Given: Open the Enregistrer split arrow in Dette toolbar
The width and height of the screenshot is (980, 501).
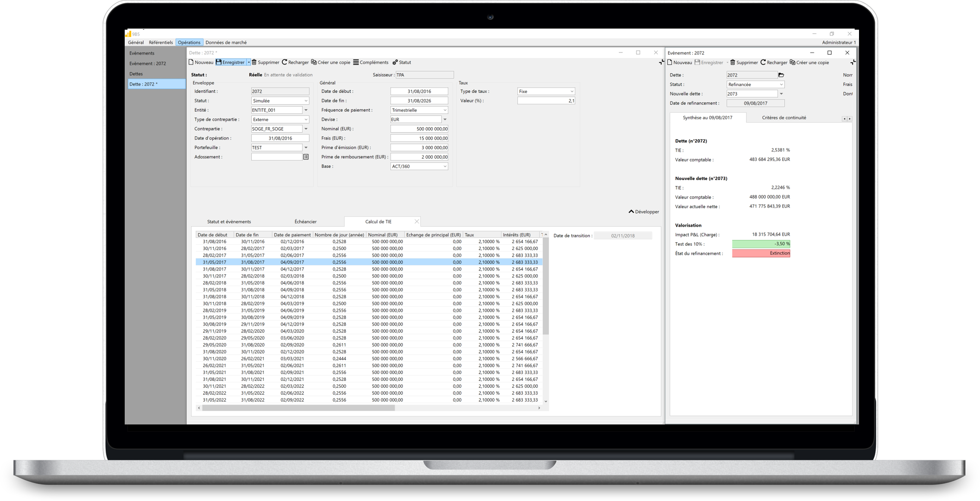Looking at the screenshot, I should pos(248,62).
